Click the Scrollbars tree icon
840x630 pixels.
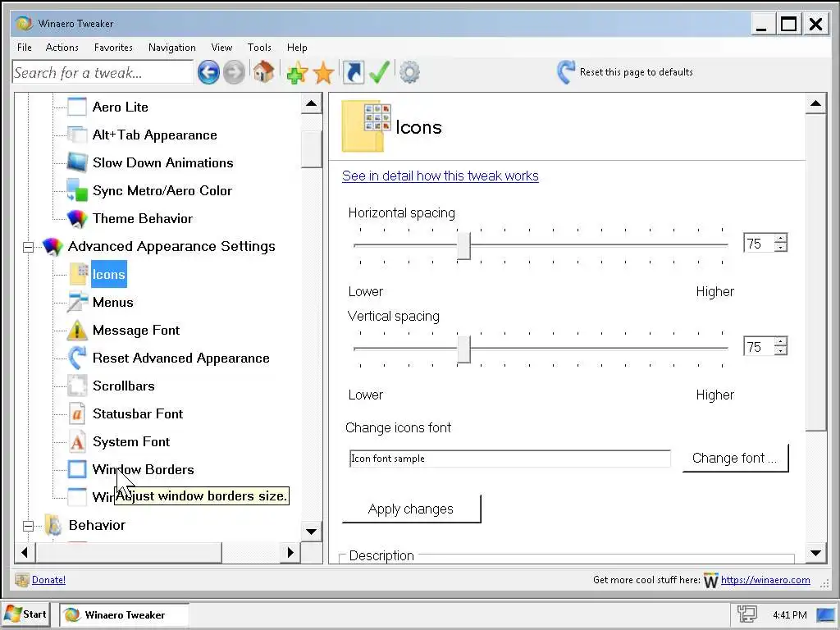(x=77, y=386)
